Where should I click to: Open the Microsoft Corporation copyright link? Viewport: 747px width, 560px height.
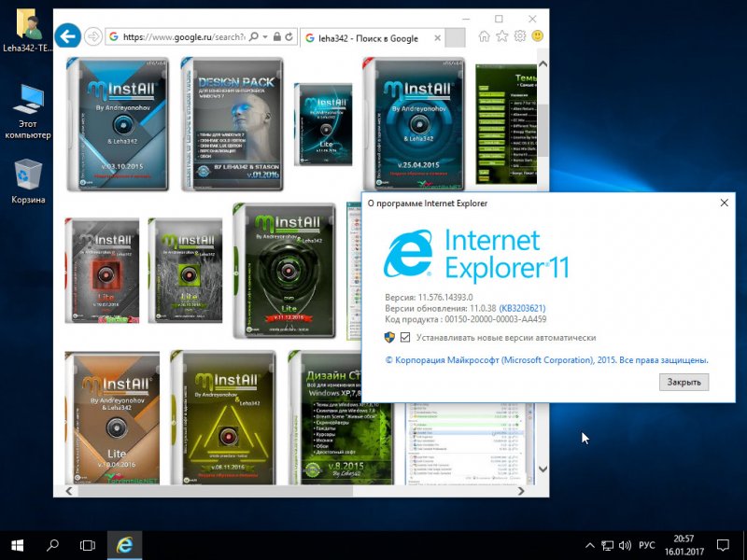tap(546, 360)
